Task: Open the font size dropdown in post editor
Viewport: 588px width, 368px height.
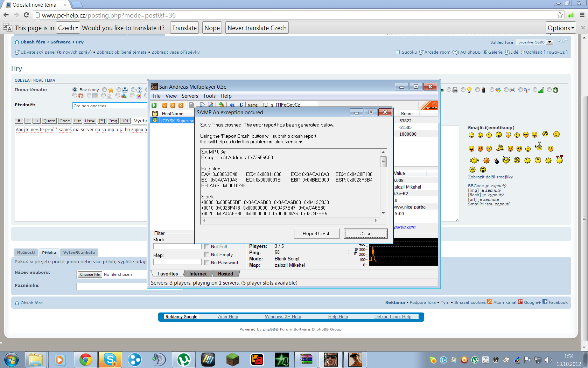Action: click(x=140, y=121)
